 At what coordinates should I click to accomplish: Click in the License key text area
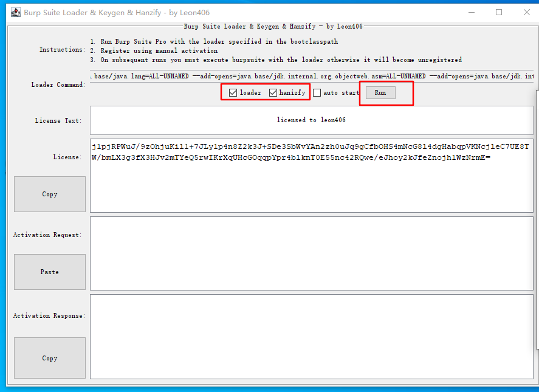coord(312,176)
